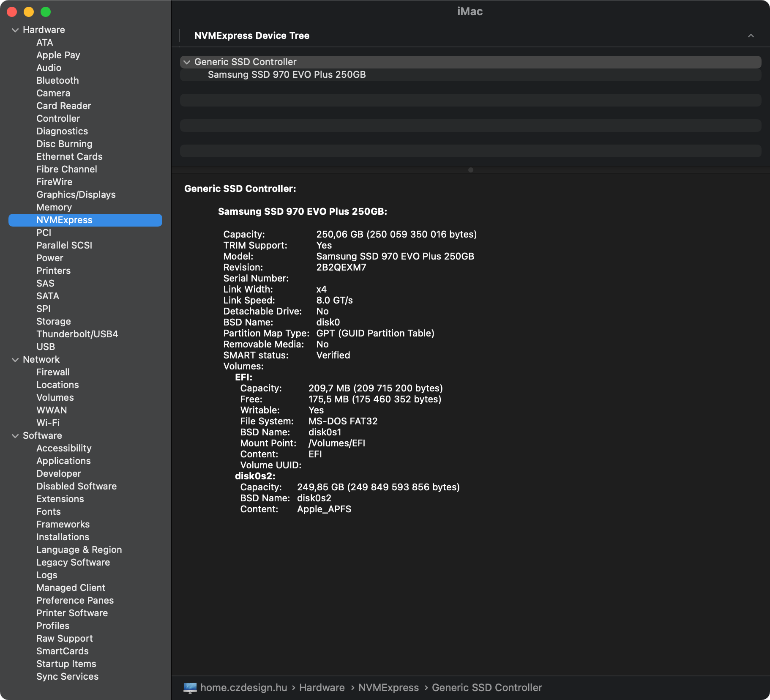Open Frameworks in the sidebar
This screenshot has height=700, width=770.
(x=63, y=525)
